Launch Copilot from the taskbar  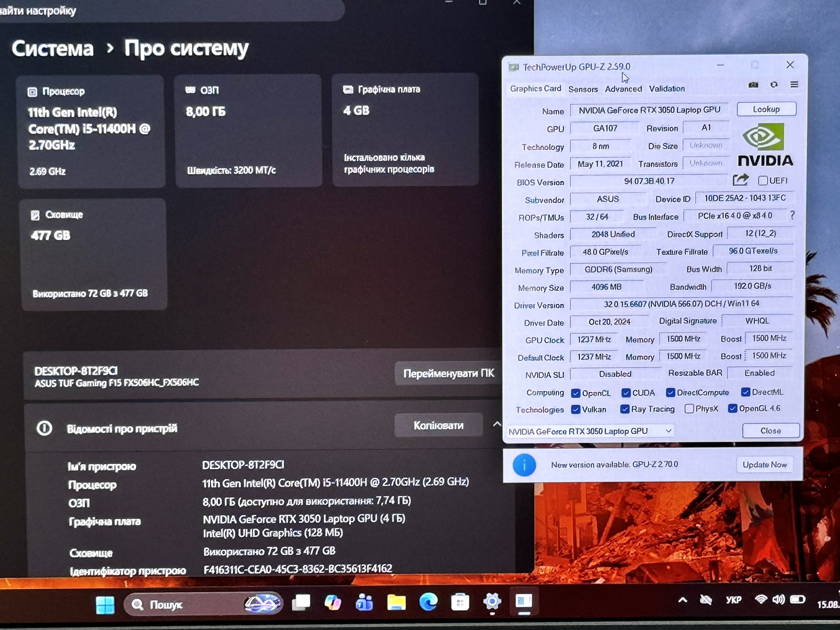point(333,602)
